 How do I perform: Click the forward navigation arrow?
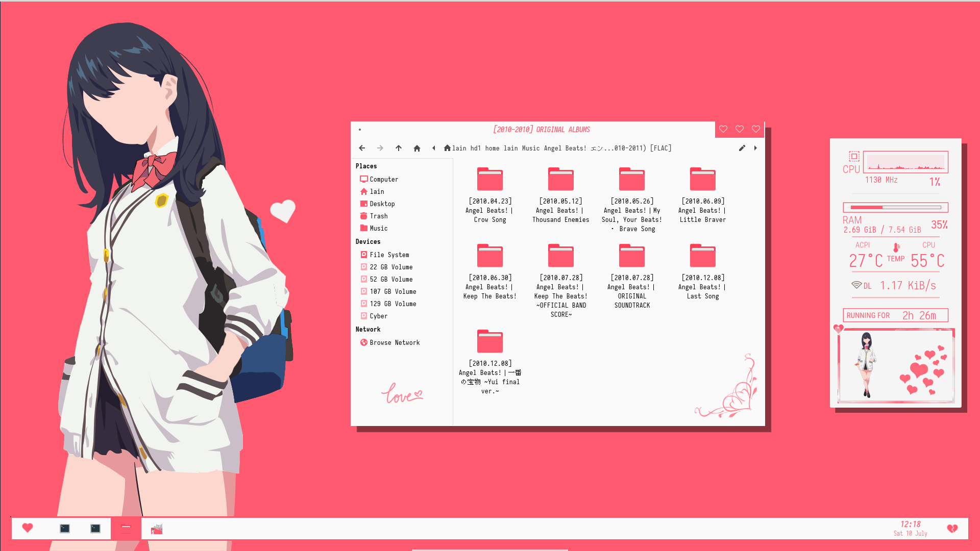(380, 148)
